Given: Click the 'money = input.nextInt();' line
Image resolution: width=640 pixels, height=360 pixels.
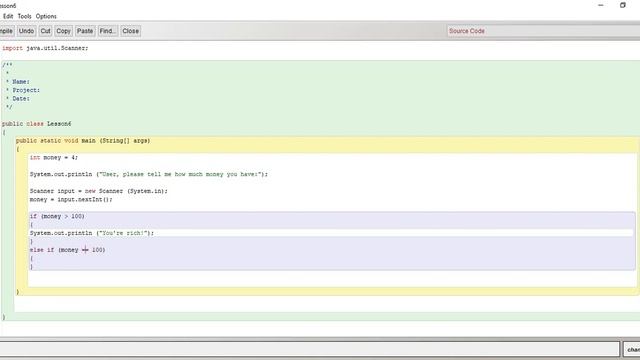Looking at the screenshot, I should (x=71, y=200).
